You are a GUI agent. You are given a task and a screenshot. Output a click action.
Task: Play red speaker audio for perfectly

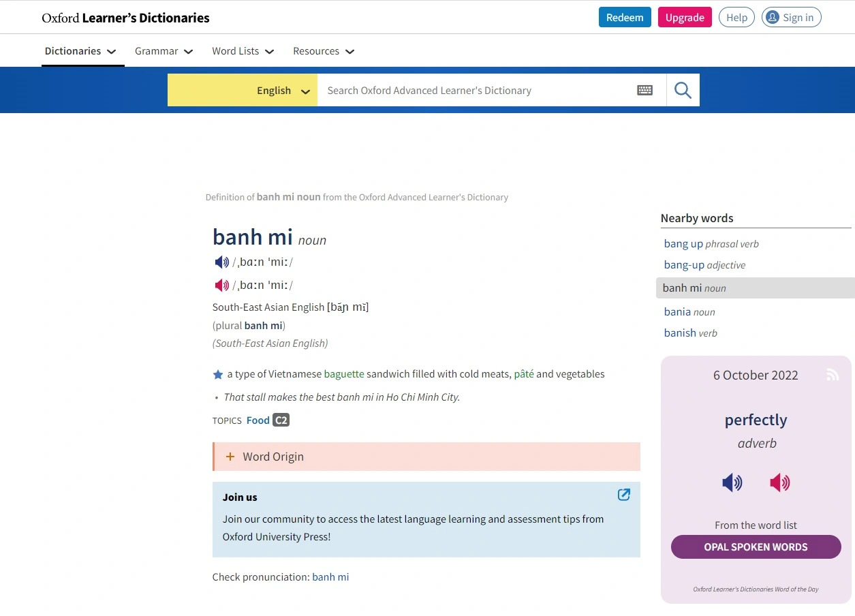point(779,482)
